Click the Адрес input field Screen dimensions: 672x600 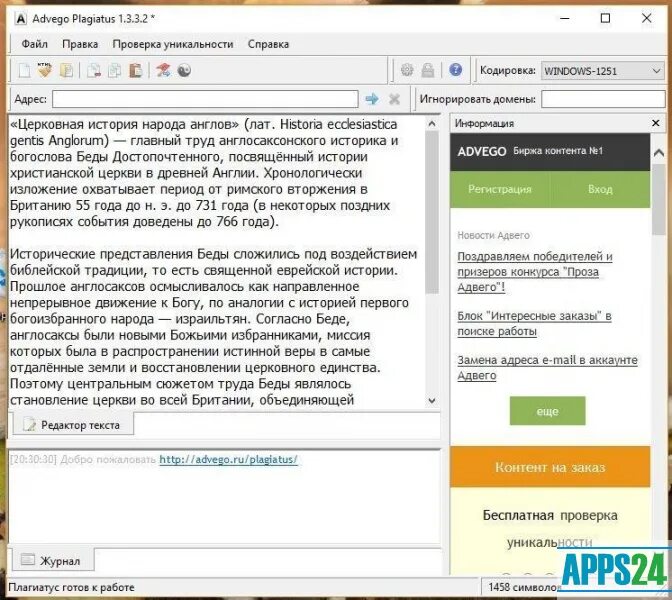[205, 99]
